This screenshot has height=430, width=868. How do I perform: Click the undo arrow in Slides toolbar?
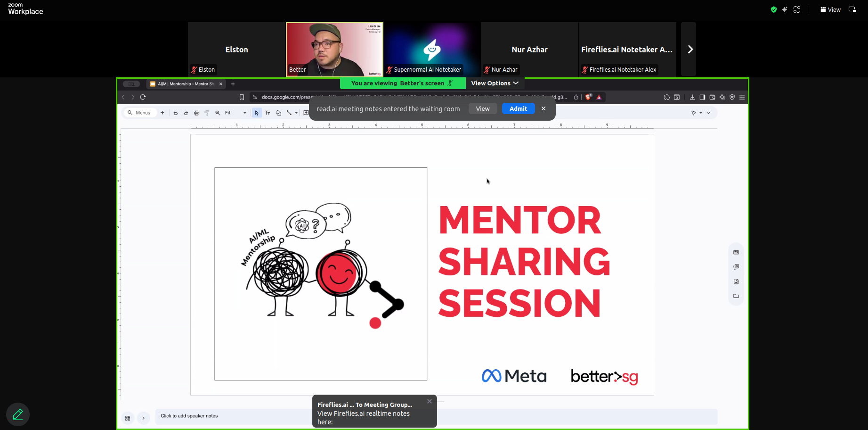(176, 113)
